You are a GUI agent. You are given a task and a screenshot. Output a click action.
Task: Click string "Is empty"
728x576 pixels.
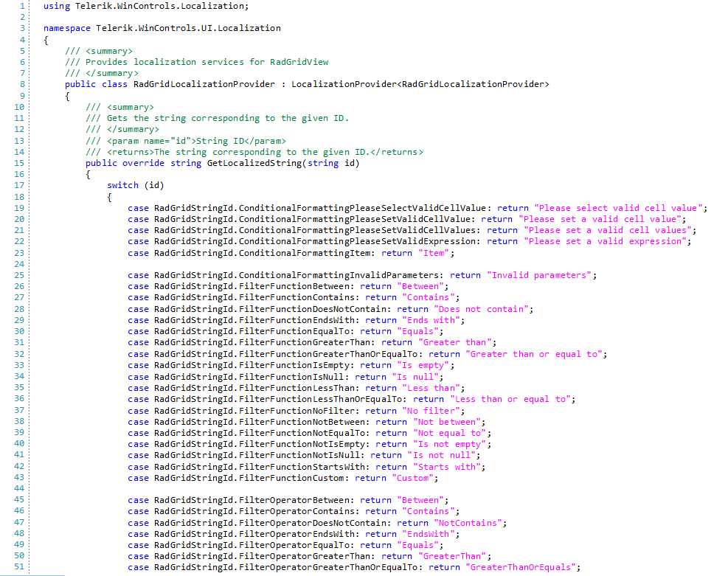tap(423, 365)
